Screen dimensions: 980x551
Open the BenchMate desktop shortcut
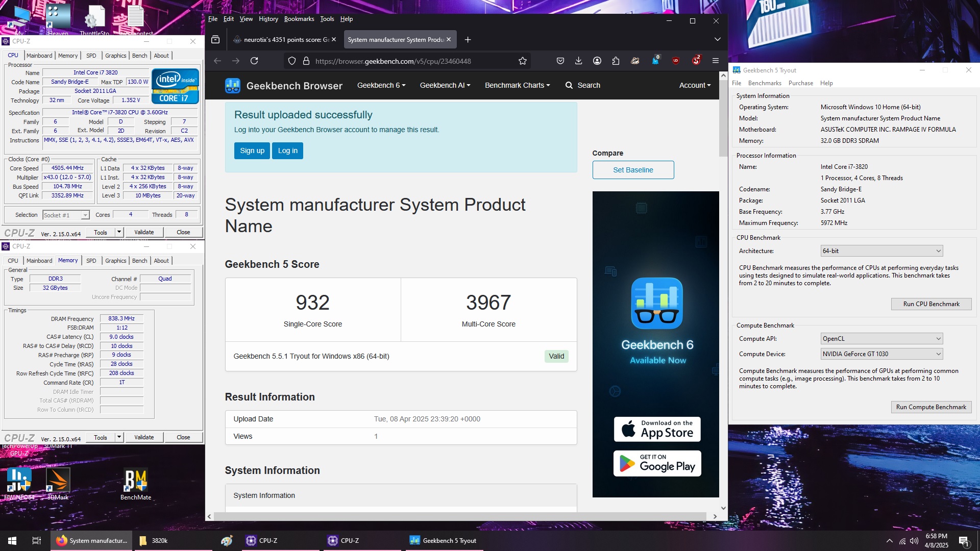[136, 484]
